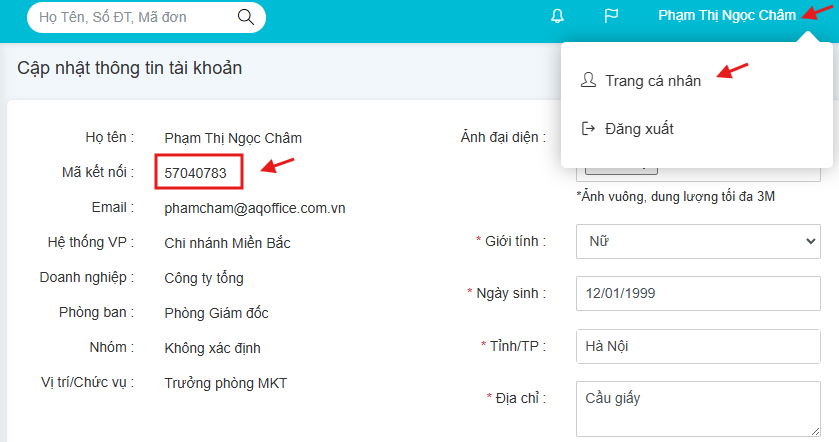Open the notification bell

pos(558,16)
